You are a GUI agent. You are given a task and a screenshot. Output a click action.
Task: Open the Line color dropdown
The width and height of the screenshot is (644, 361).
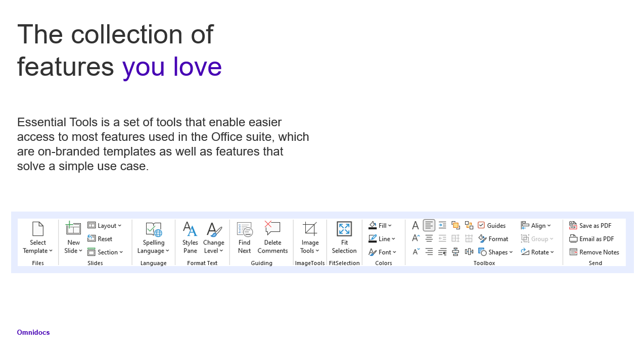[x=382, y=239]
